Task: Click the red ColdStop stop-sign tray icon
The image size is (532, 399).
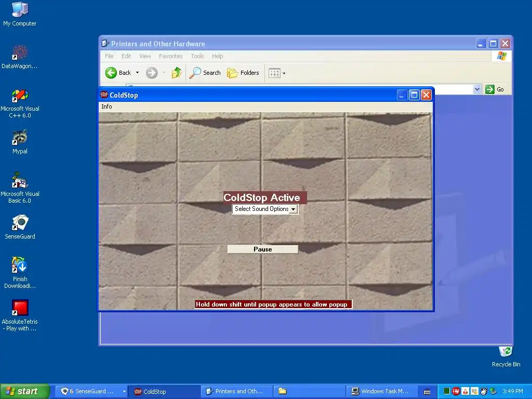Action: [x=456, y=391]
